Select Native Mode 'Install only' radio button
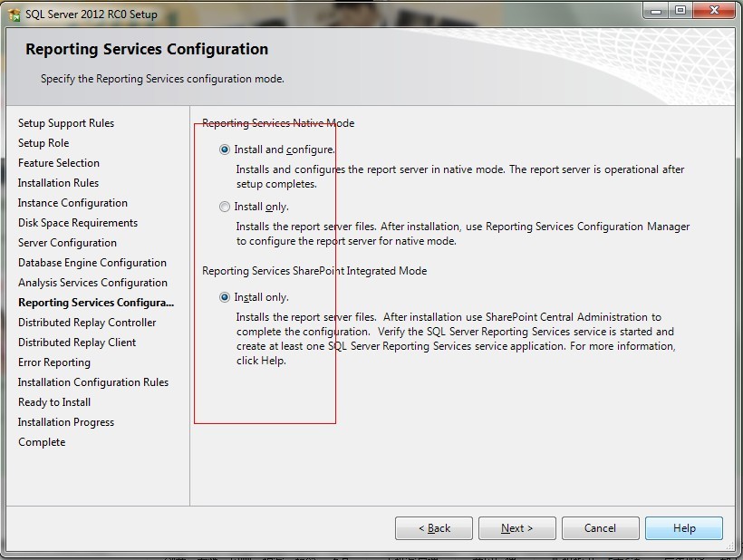The height and width of the screenshot is (560, 743). 225,207
